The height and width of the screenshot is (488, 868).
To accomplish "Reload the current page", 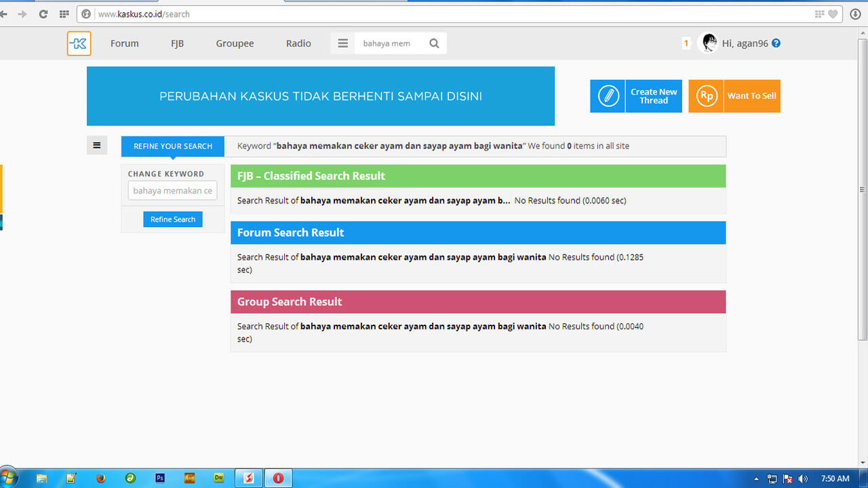I will click(x=43, y=14).
